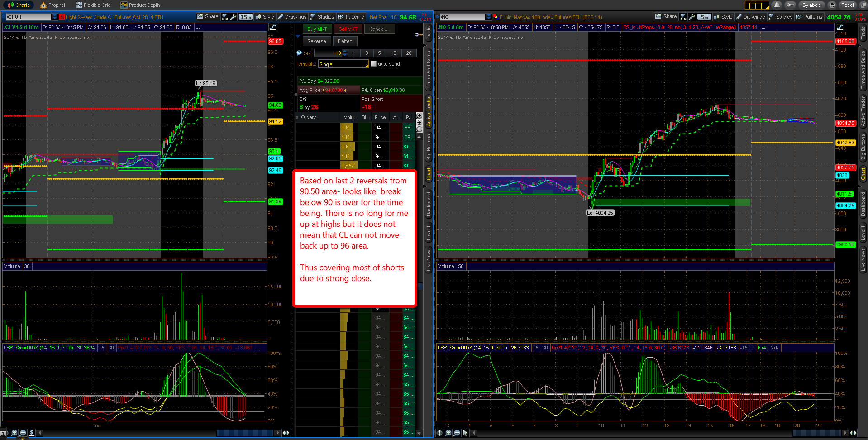Image resolution: width=868 pixels, height=440 pixels.
Task: Click the quantity help question icon
Action: [x=299, y=53]
